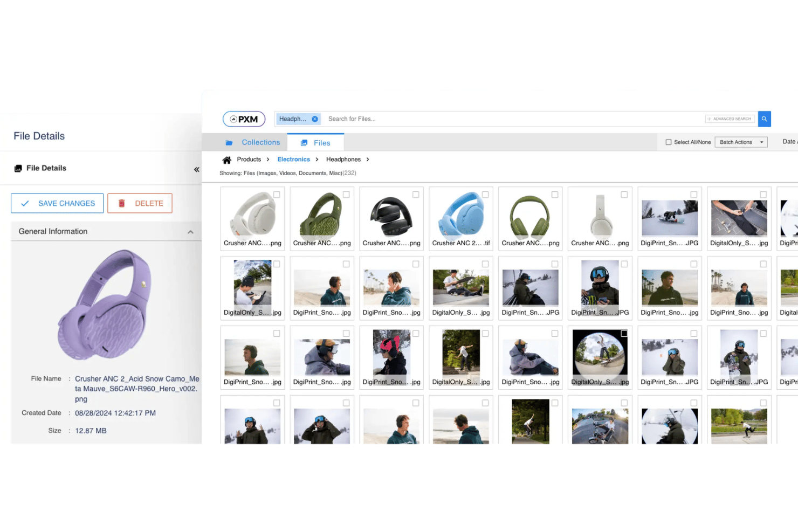798x532 pixels.
Task: Click the Date sort label
Action: pyautogui.click(x=789, y=142)
